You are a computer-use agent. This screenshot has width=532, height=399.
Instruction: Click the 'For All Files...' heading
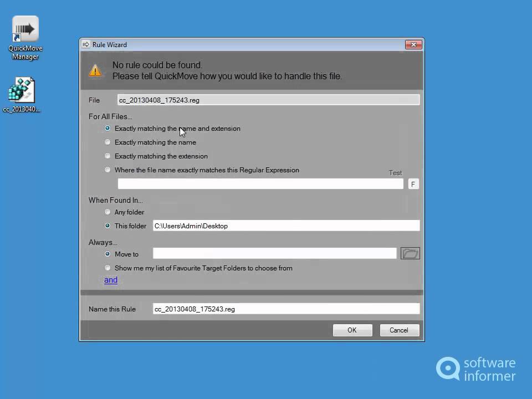coord(110,117)
